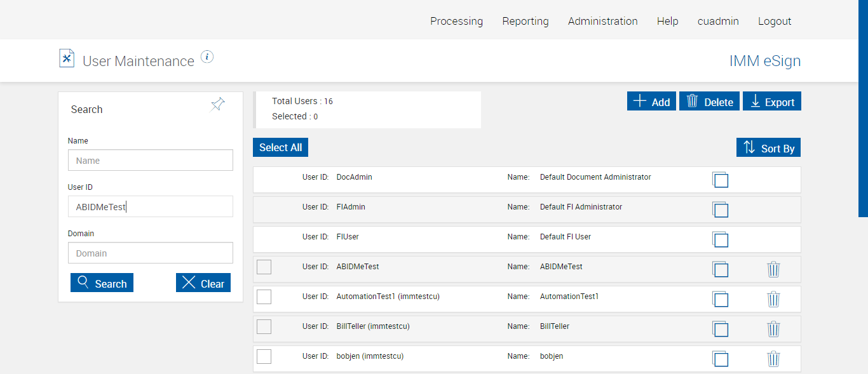Click the copy icon for FIAdmin row
The width and height of the screenshot is (868, 374).
click(720, 210)
